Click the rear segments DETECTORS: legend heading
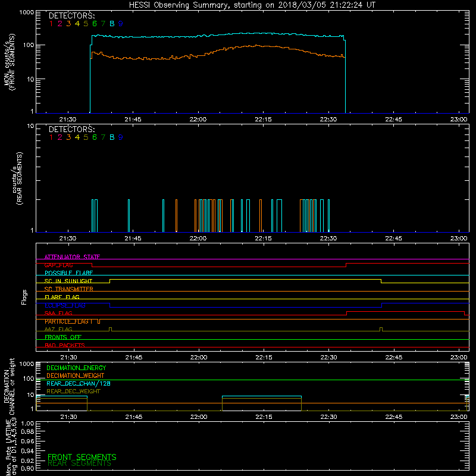The image size is (476, 476). tap(72, 130)
